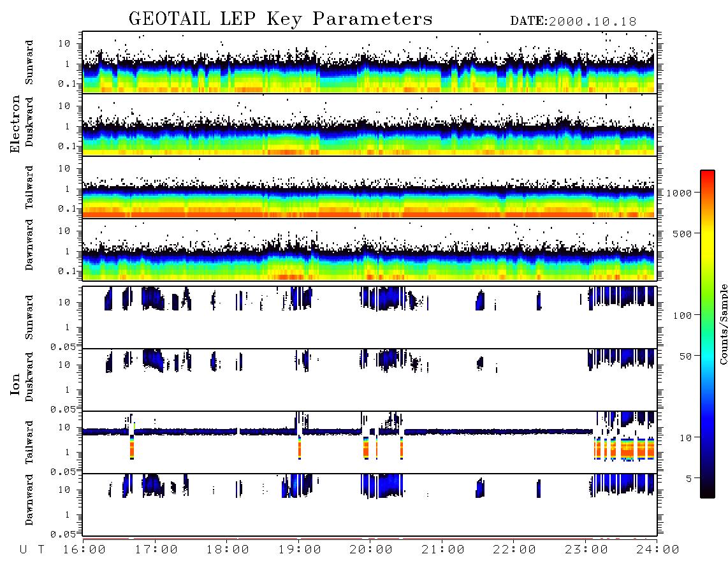This screenshot has height=561, width=728.
Task: Click the "50" colorbar tick label
Action: click(x=686, y=356)
